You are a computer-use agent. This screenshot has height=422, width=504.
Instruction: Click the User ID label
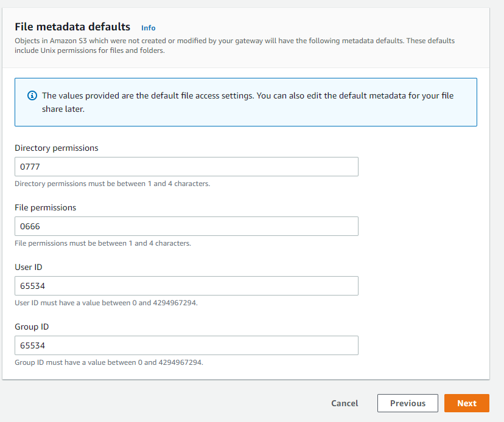tap(29, 267)
